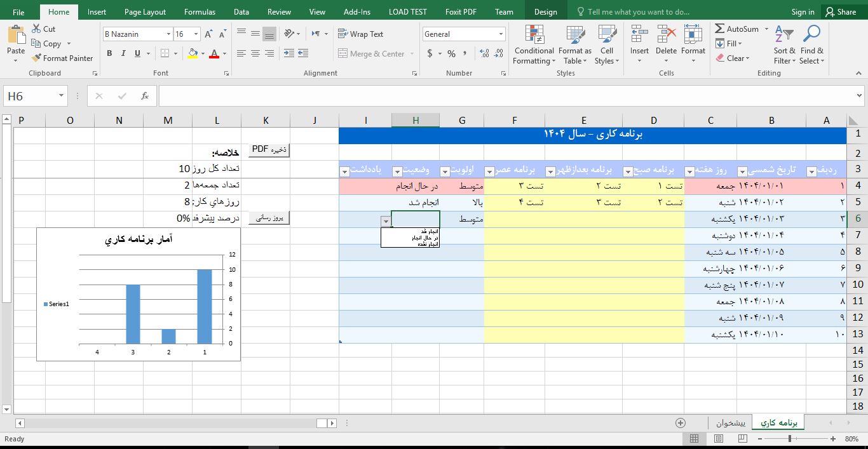Click AutoSum
Viewport: 868px width, 449px height.
click(x=736, y=29)
